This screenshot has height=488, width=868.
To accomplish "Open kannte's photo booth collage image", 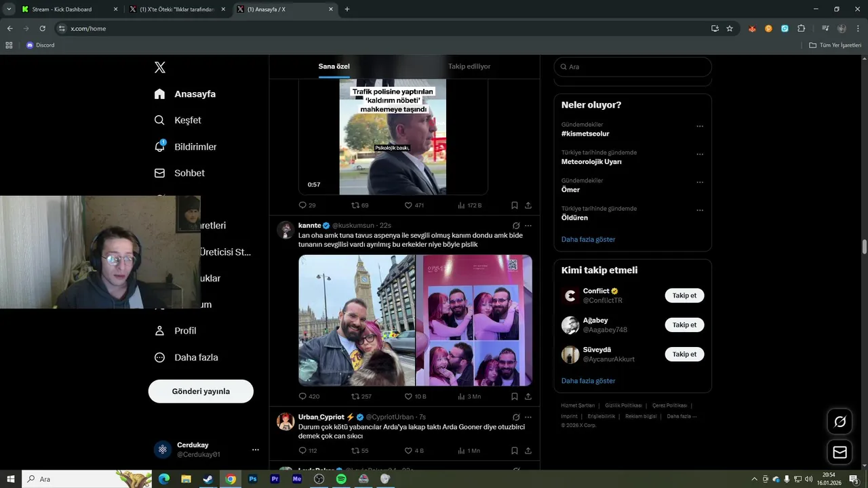I will (474, 320).
